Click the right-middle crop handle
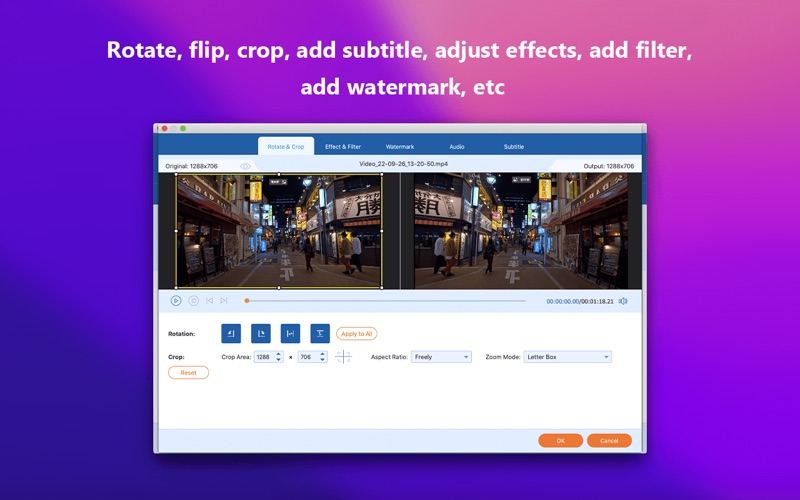Image resolution: width=800 pixels, height=500 pixels. [x=382, y=231]
